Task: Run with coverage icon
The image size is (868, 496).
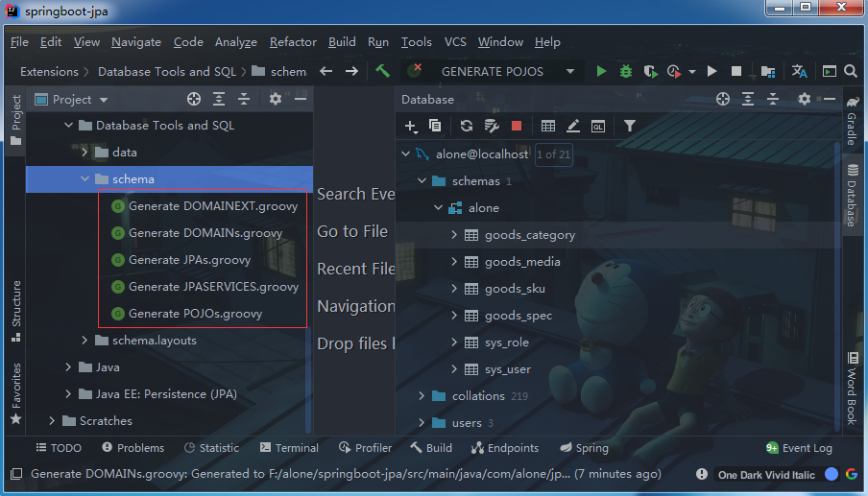Action: [650, 71]
